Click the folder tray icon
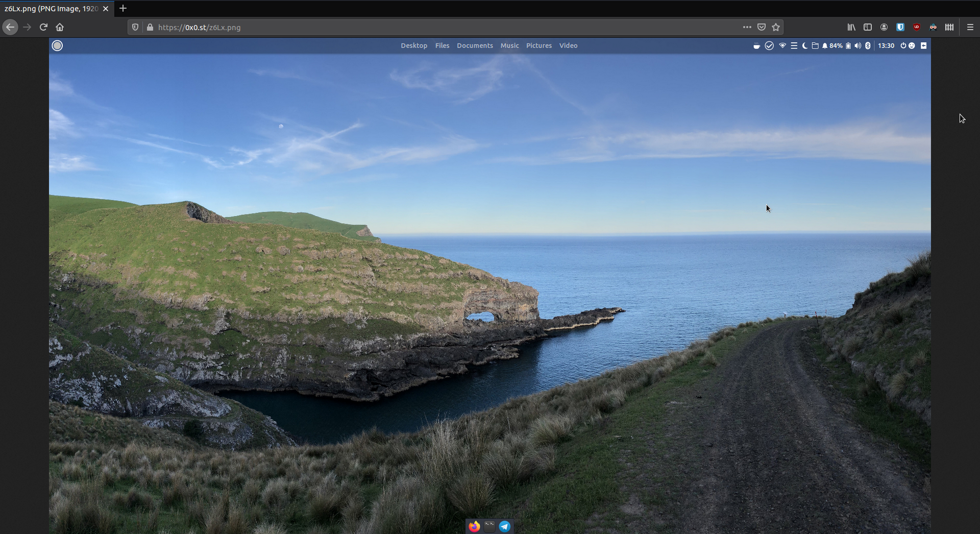 pos(815,46)
